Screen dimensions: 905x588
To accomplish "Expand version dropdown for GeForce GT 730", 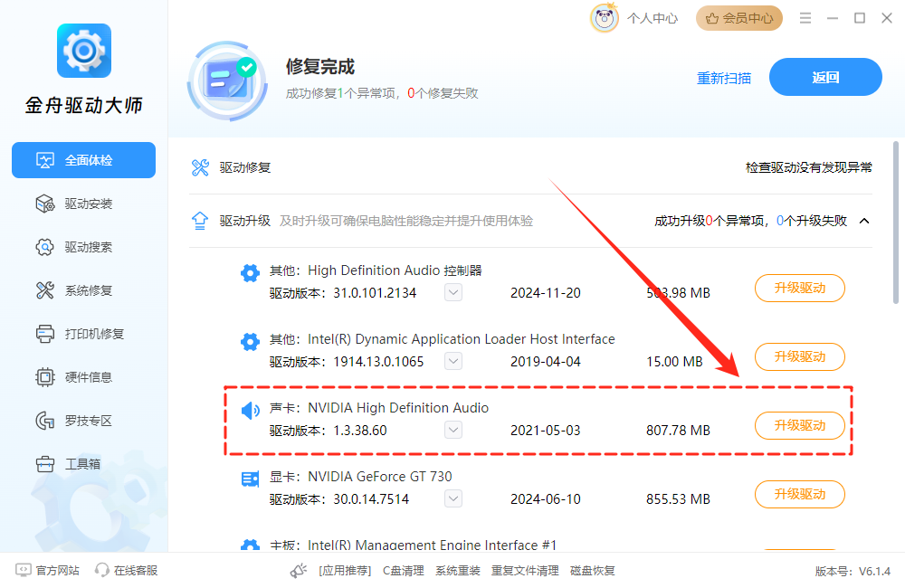I will pyautogui.click(x=453, y=499).
